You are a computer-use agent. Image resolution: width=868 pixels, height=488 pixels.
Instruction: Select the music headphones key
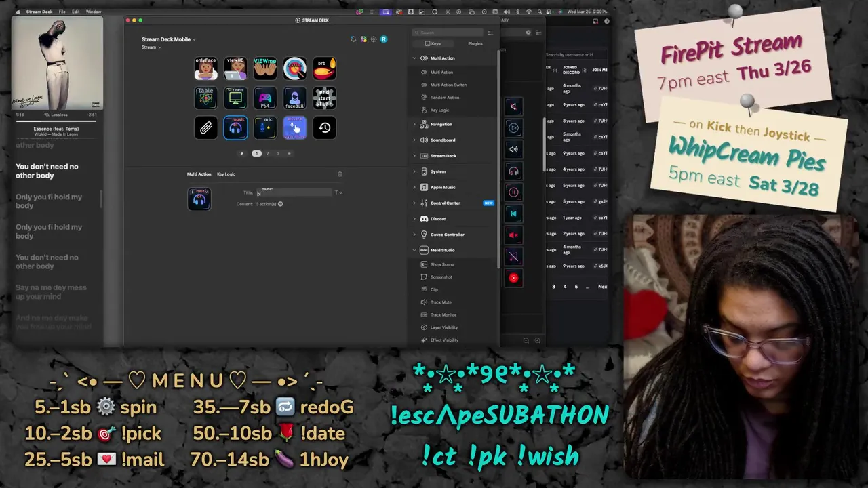[235, 128]
